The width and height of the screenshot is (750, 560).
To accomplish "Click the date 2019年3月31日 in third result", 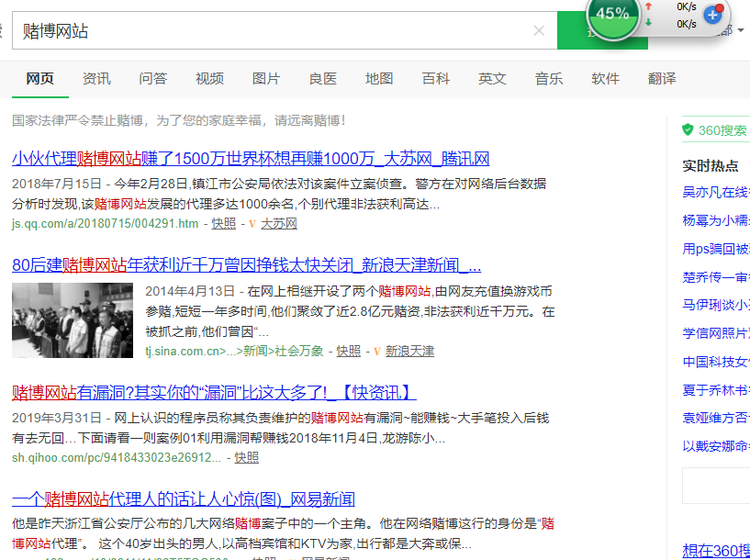I will 56,418.
